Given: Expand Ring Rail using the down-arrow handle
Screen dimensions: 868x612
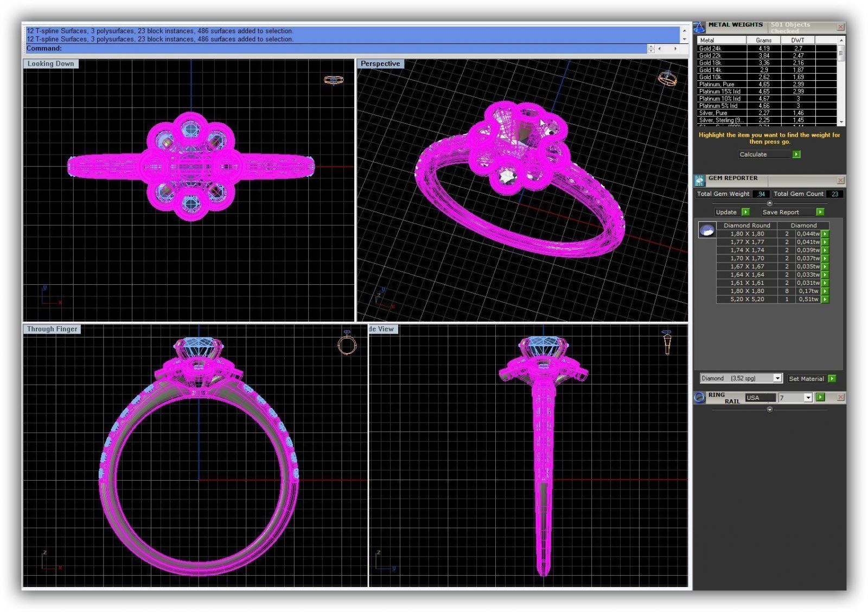Looking at the screenshot, I should pos(769,410).
